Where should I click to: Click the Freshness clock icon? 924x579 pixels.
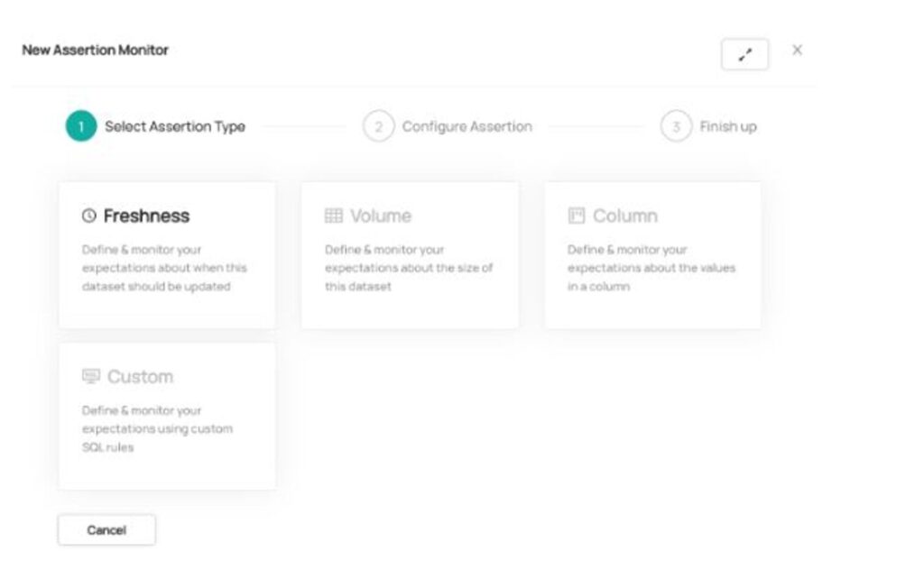(x=88, y=216)
